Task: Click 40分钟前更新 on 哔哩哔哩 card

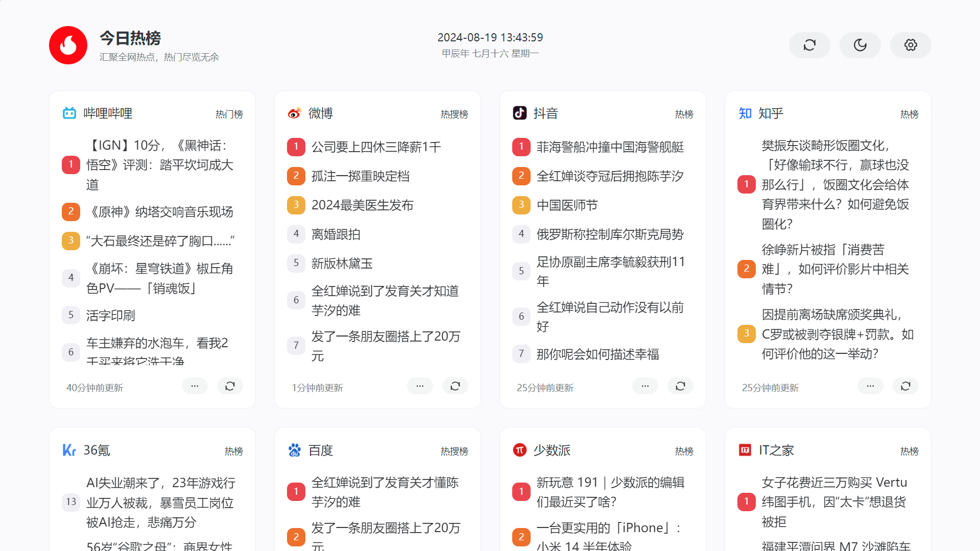Action: 95,388
